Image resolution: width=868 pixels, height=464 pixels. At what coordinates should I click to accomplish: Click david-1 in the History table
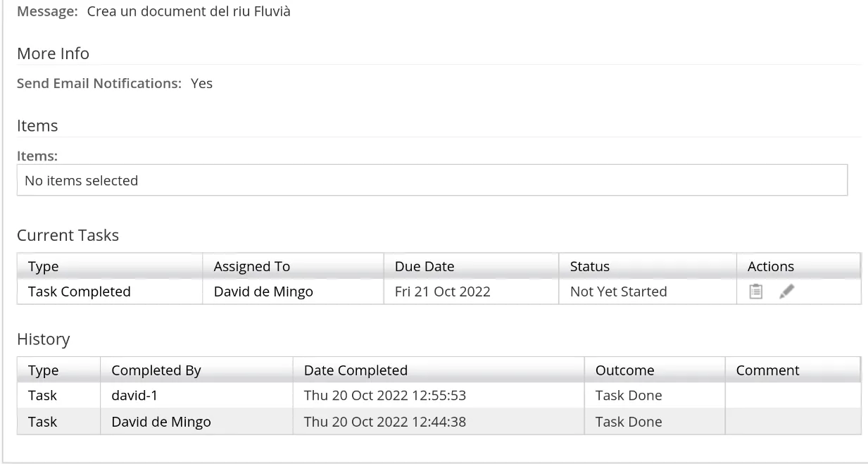coord(134,396)
